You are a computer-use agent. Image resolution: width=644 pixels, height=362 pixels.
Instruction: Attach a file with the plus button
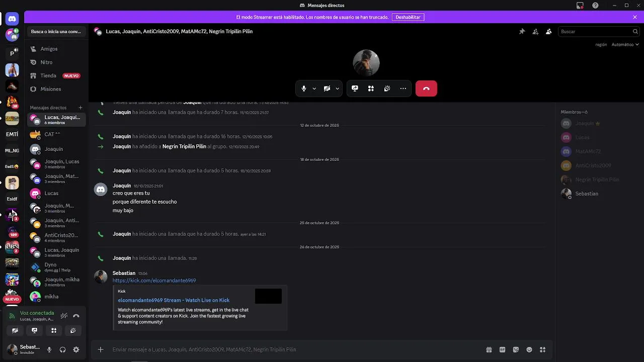pyautogui.click(x=101, y=349)
